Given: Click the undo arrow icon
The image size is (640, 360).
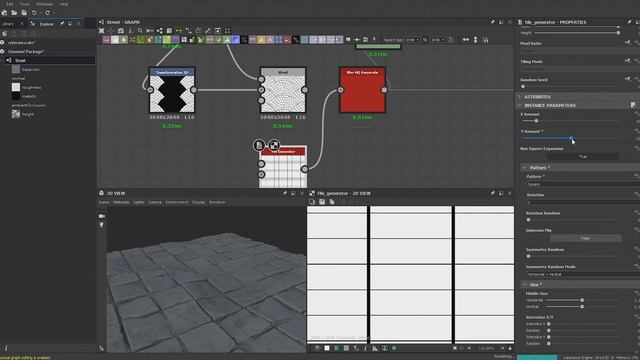Looking at the screenshot, I should click(x=34, y=13).
